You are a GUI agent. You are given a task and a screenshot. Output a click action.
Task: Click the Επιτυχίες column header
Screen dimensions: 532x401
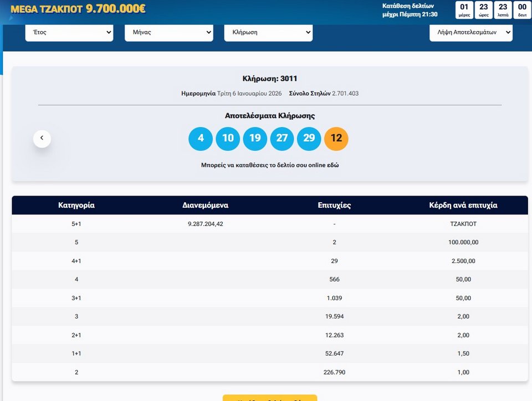coord(335,205)
